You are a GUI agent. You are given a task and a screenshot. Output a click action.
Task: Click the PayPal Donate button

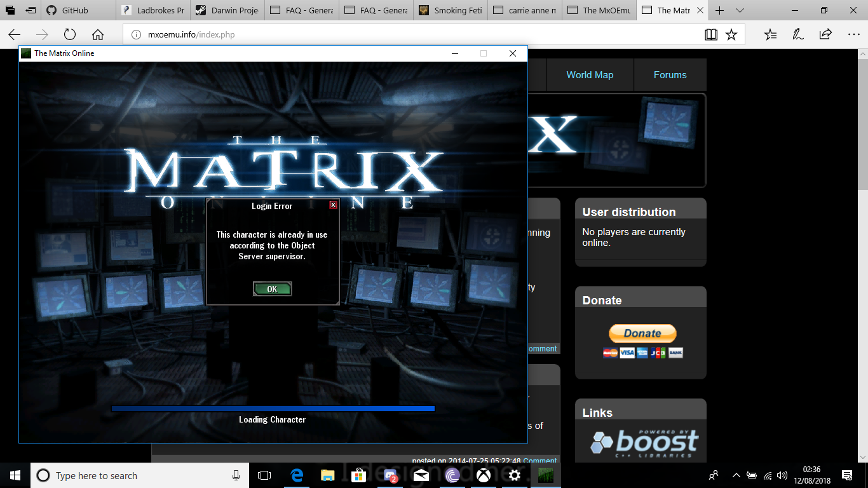(x=642, y=334)
